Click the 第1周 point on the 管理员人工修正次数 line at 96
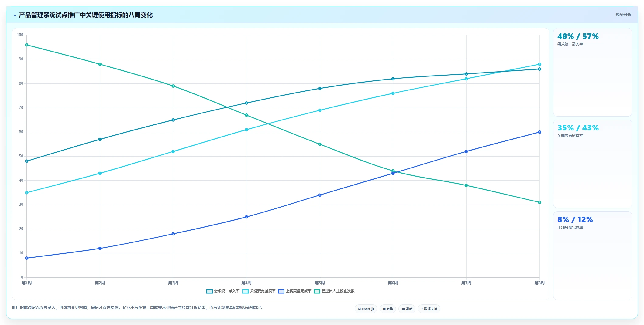The image size is (644, 325). point(27,45)
